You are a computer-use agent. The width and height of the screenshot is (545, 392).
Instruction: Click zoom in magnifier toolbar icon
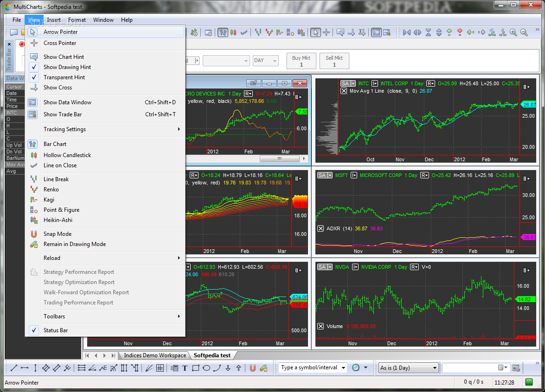[x=513, y=32]
